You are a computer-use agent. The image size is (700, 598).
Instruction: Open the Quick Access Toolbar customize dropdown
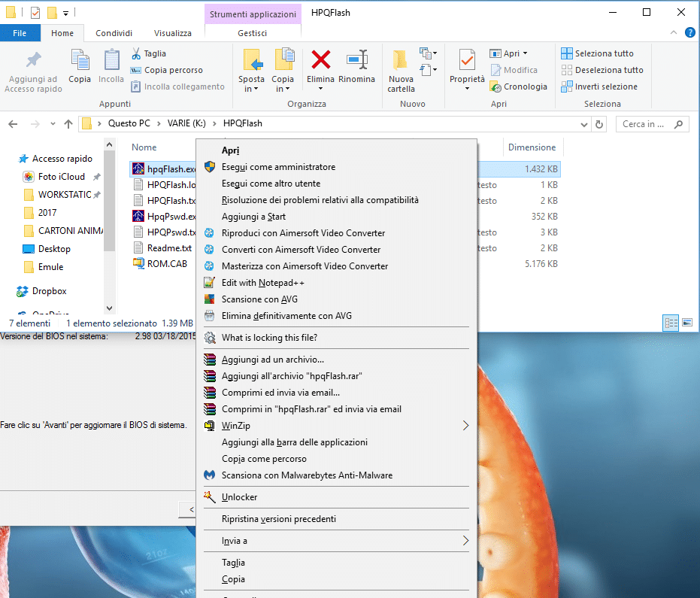pos(65,14)
